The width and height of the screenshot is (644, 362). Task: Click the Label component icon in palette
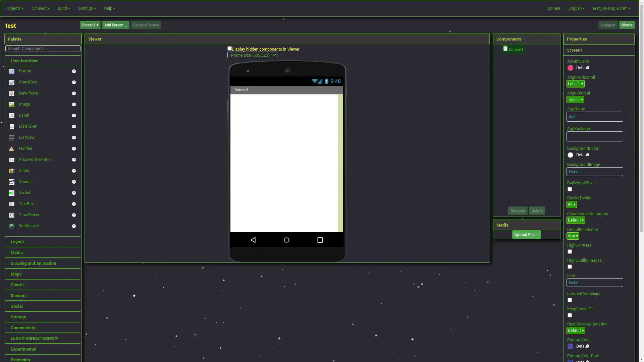point(11,115)
